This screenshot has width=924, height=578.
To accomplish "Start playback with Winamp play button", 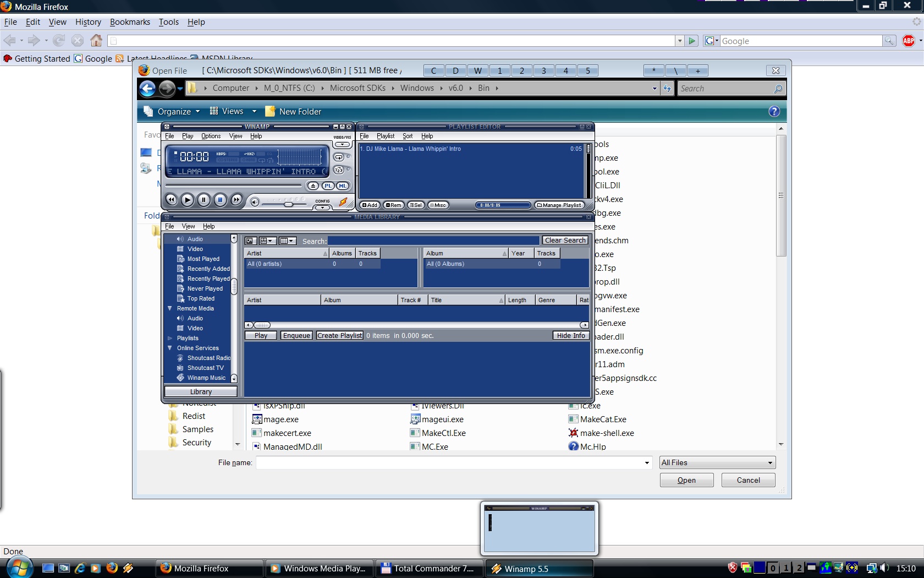I will [188, 200].
